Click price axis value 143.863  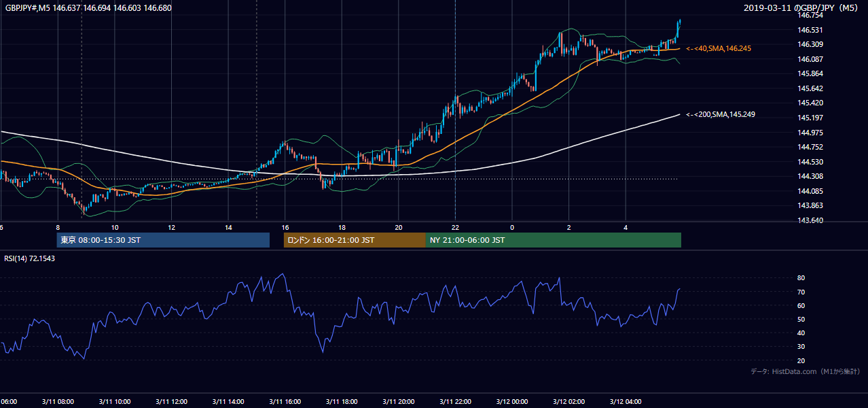(810, 205)
